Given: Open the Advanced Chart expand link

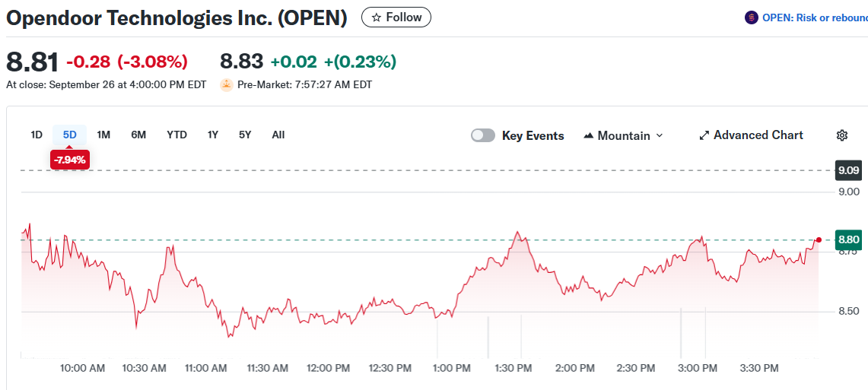Looking at the screenshot, I should click(751, 135).
